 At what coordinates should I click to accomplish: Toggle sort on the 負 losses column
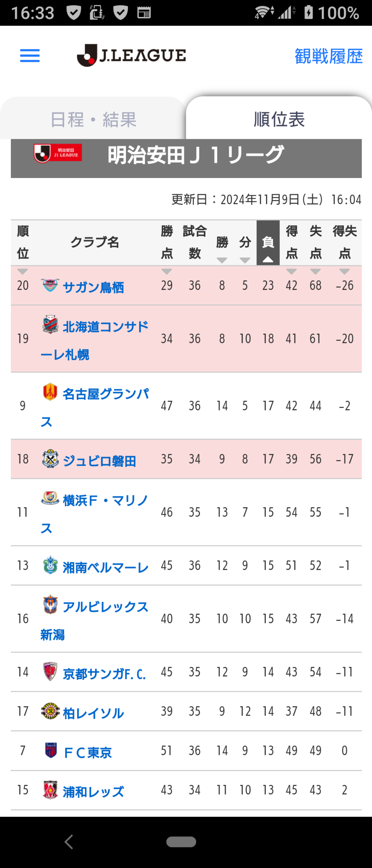coord(268,243)
